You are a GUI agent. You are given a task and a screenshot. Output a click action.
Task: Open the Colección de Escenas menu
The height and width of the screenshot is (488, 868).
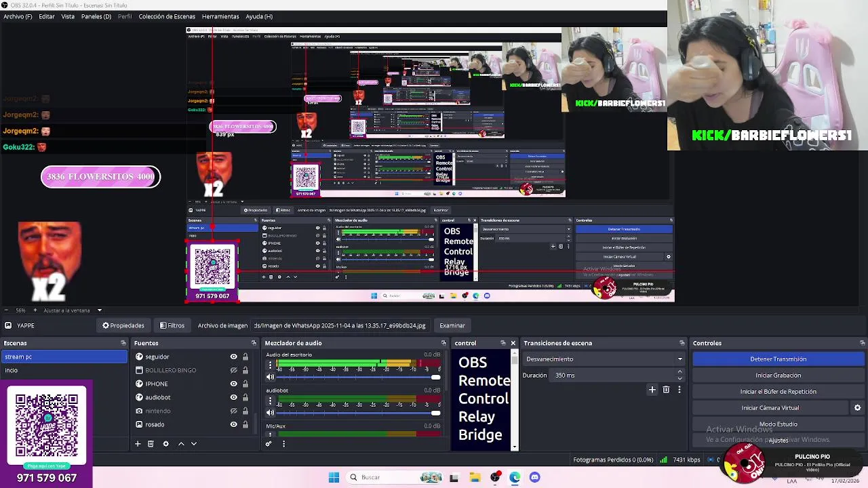(167, 16)
